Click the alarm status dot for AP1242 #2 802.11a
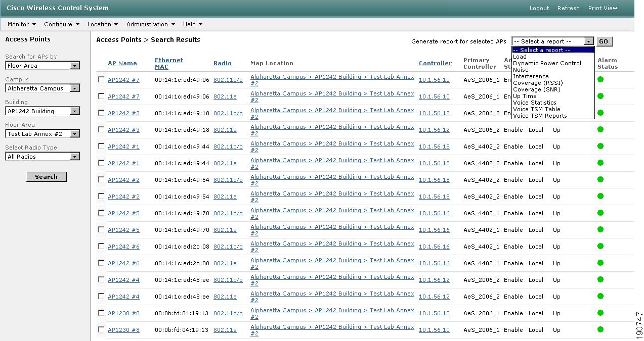The height and width of the screenshot is (341, 644). point(600,196)
